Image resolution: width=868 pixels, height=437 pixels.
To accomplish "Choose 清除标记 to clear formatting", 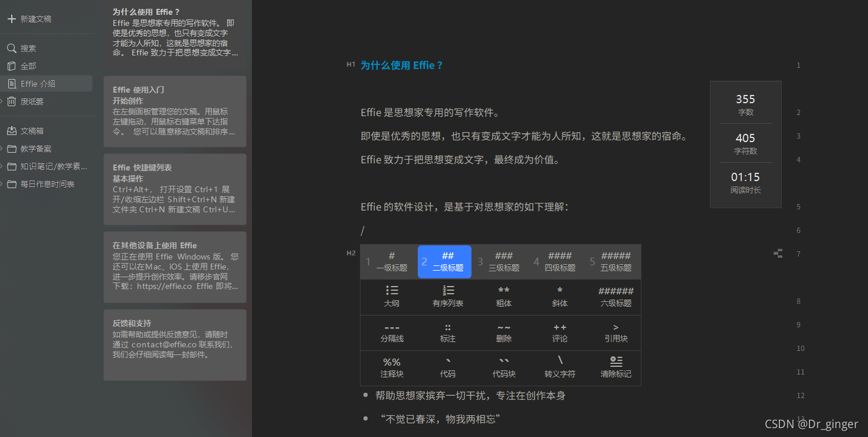I will point(616,368).
